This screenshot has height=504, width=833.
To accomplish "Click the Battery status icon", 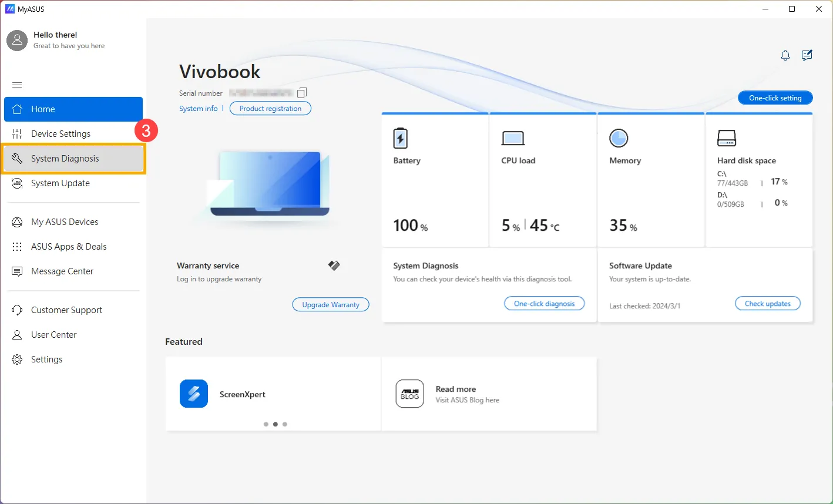I will (x=400, y=139).
